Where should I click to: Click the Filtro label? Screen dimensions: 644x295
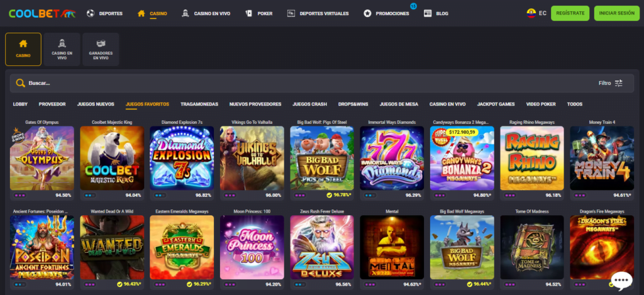(x=604, y=83)
